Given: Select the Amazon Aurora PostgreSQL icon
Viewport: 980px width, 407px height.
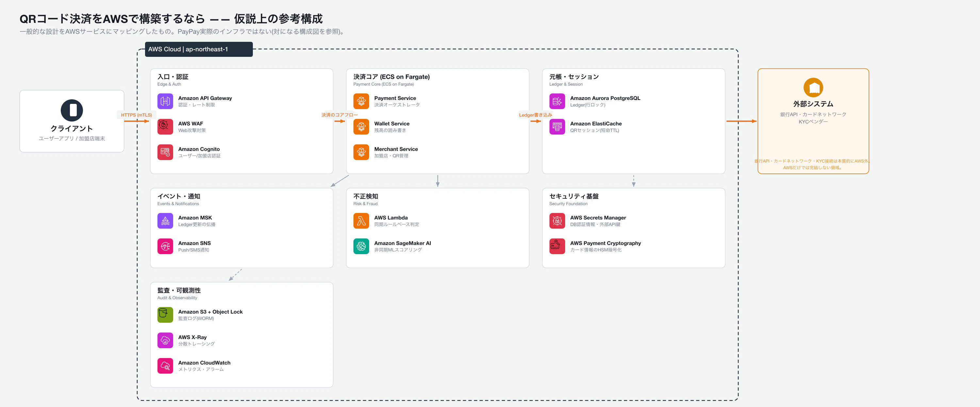Looking at the screenshot, I should tap(557, 101).
